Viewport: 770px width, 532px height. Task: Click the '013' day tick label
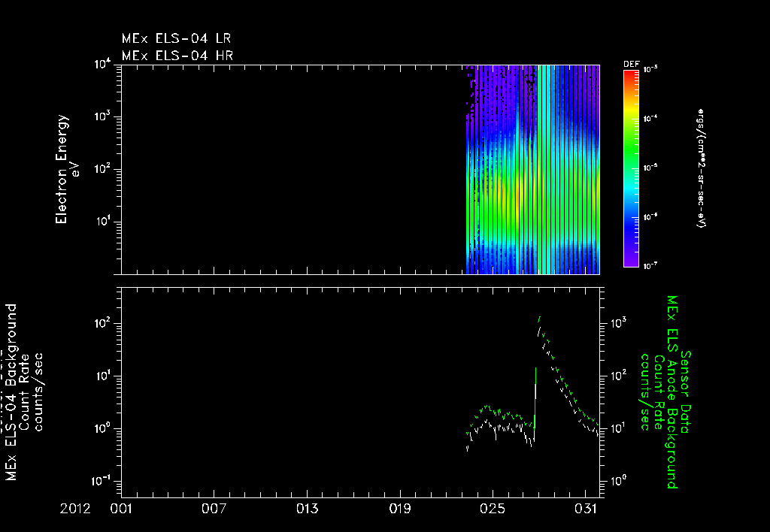tap(307, 509)
